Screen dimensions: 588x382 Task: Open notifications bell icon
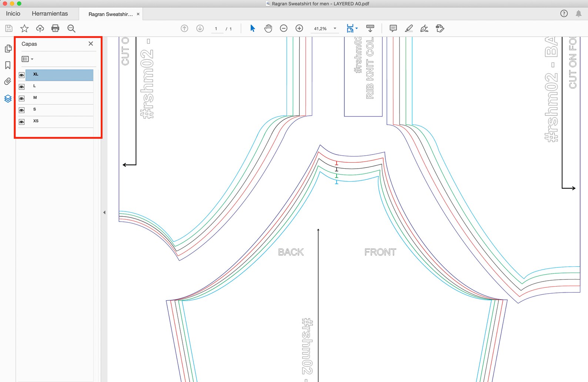point(578,14)
